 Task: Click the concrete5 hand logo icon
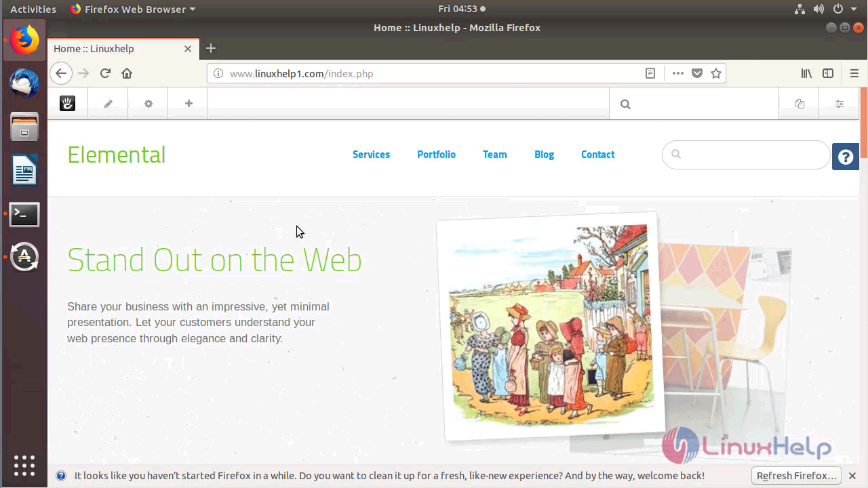coord(67,103)
